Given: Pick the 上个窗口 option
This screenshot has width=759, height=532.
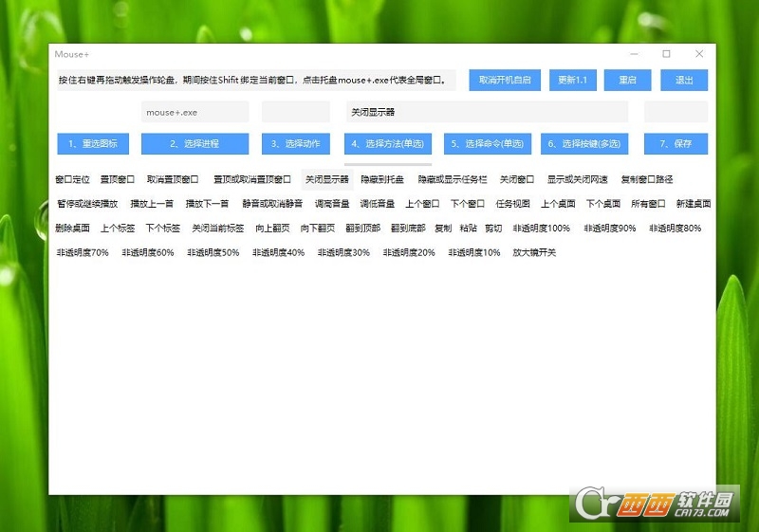Looking at the screenshot, I should [422, 204].
